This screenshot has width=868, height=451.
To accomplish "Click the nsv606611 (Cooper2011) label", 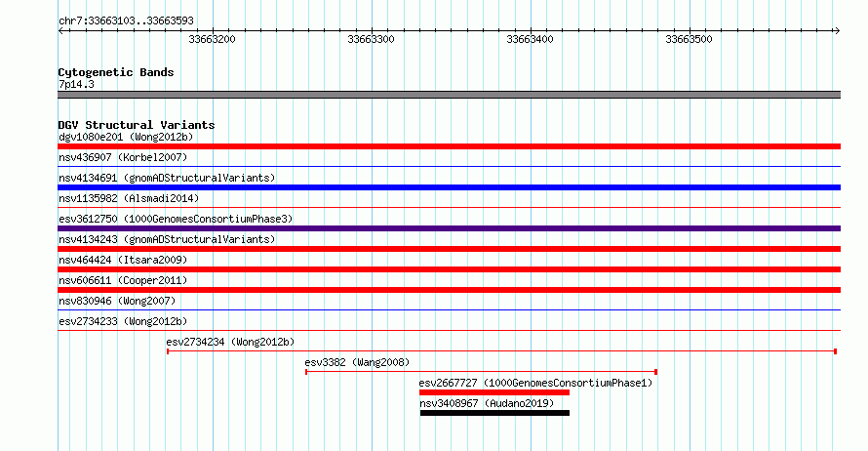I will (123, 280).
